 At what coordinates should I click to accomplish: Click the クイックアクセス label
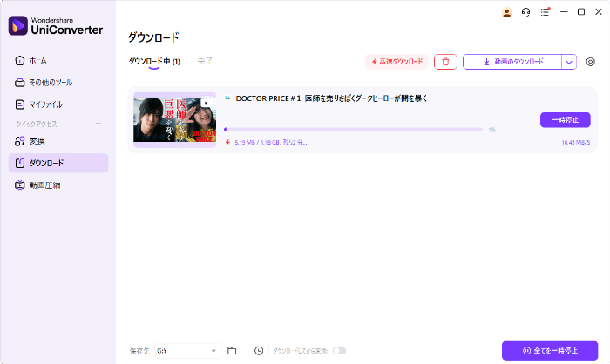pyautogui.click(x=37, y=124)
